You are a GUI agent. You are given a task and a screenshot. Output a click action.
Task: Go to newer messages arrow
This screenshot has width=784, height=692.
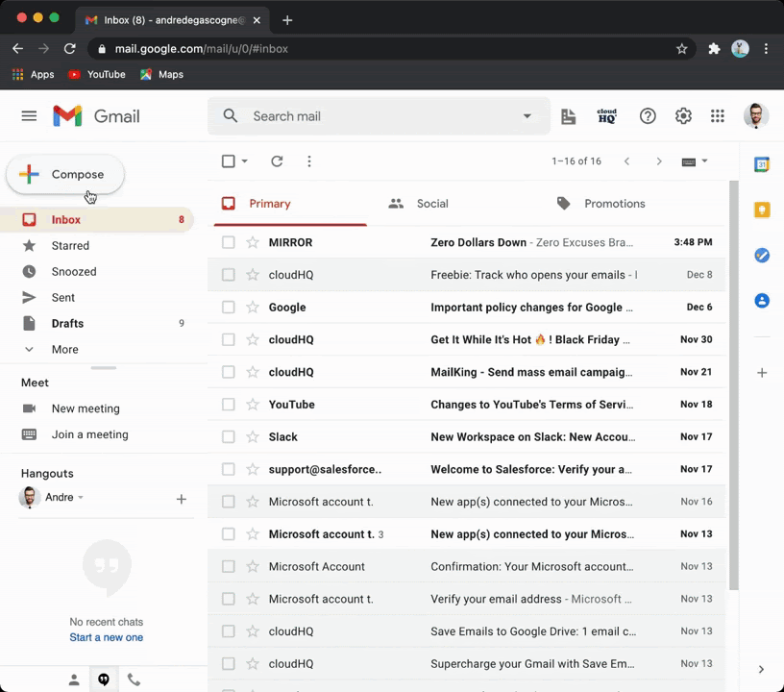click(x=626, y=161)
